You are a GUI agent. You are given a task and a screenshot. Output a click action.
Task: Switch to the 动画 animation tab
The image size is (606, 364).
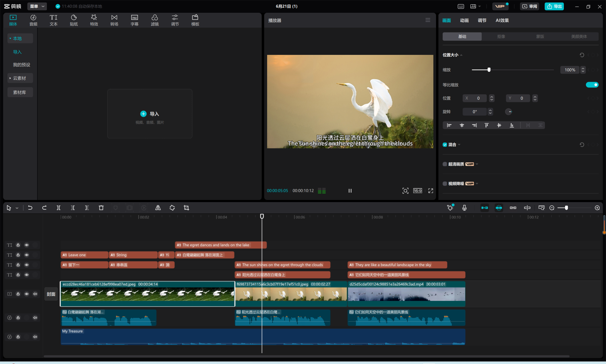[464, 20]
